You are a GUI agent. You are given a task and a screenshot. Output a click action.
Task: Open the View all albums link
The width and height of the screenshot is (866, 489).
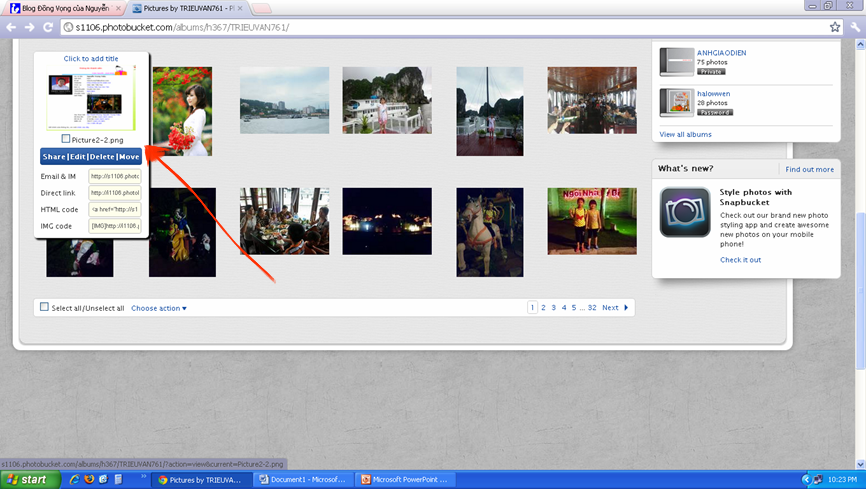coord(685,134)
